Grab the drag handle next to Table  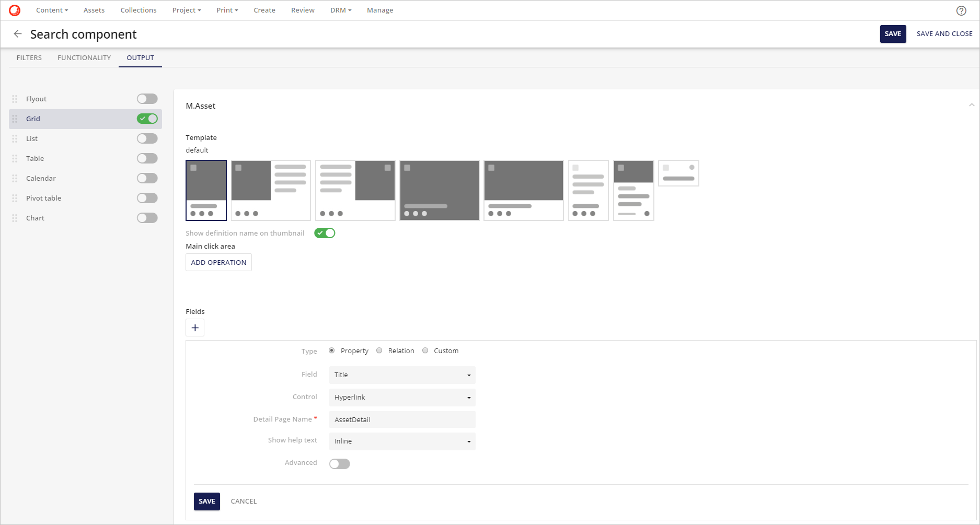[15, 158]
